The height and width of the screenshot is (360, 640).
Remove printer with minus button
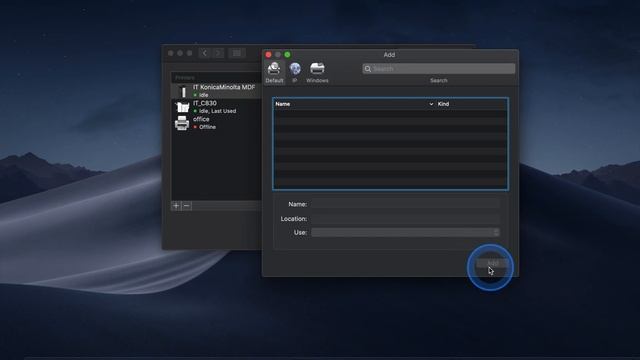point(187,206)
